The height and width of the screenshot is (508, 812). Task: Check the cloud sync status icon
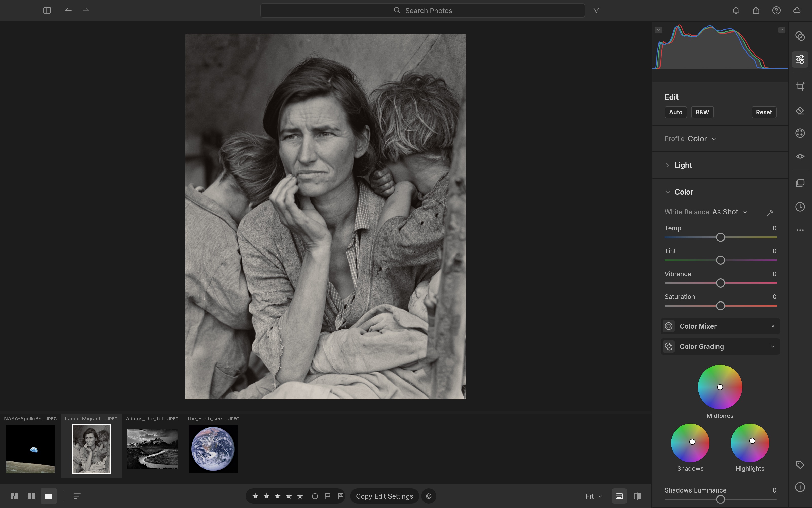point(797,10)
